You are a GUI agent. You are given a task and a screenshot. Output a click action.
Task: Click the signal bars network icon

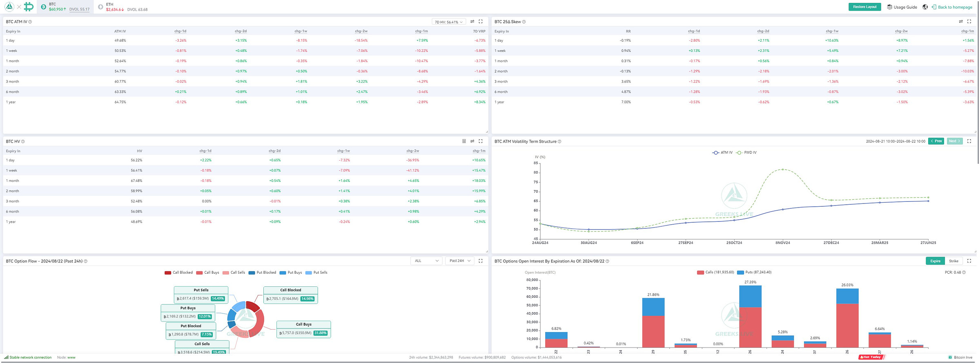pos(6,357)
